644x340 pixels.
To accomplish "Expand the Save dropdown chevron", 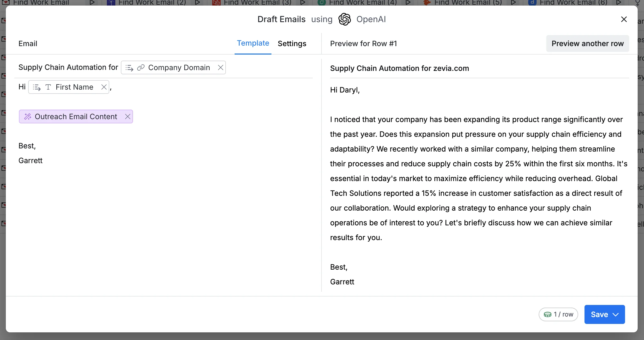I will (x=616, y=314).
